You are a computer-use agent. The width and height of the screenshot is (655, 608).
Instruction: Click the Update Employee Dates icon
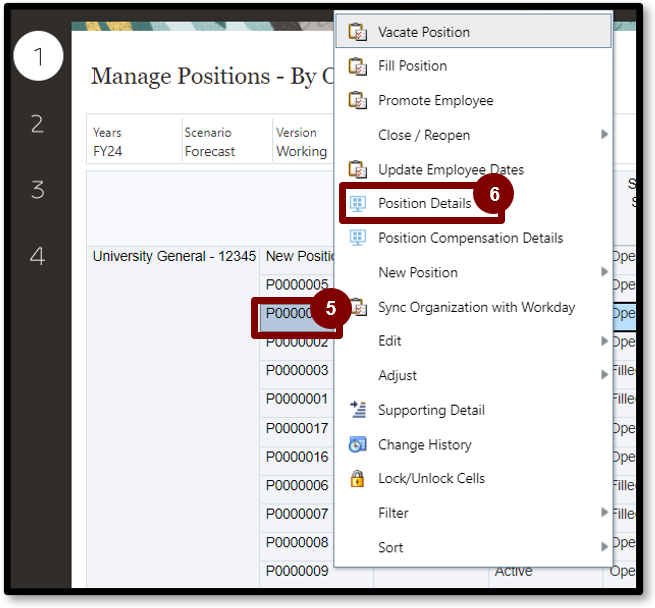coord(357,169)
